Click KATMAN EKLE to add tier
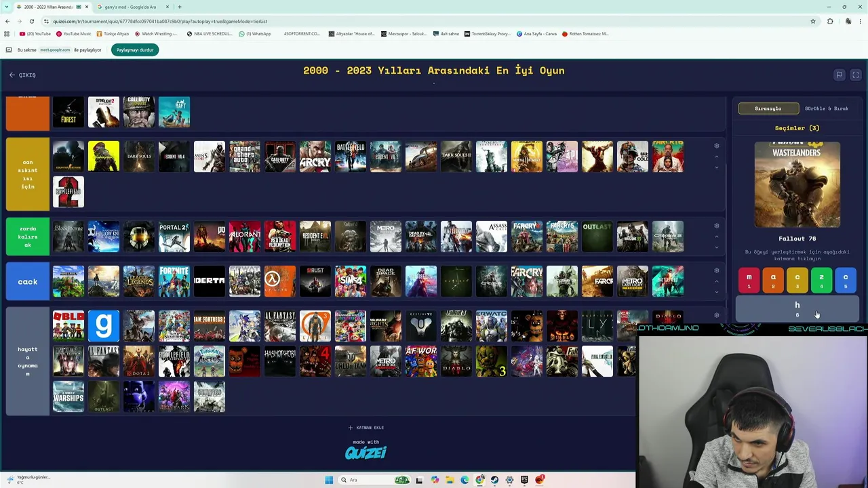Screen dimensions: 868x488 pyautogui.click(x=366, y=428)
